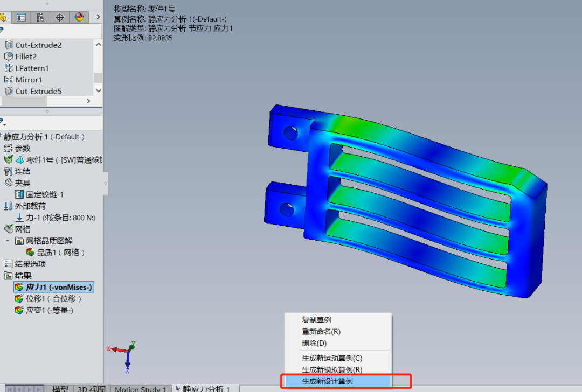
Task: Open the DimXpertManager crosshair tab
Action: [x=60, y=17]
